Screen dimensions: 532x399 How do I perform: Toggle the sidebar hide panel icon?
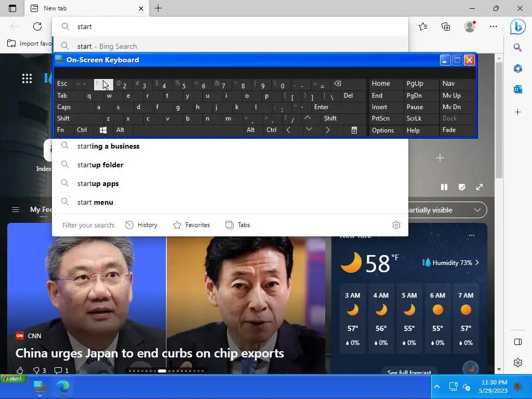tap(518, 342)
